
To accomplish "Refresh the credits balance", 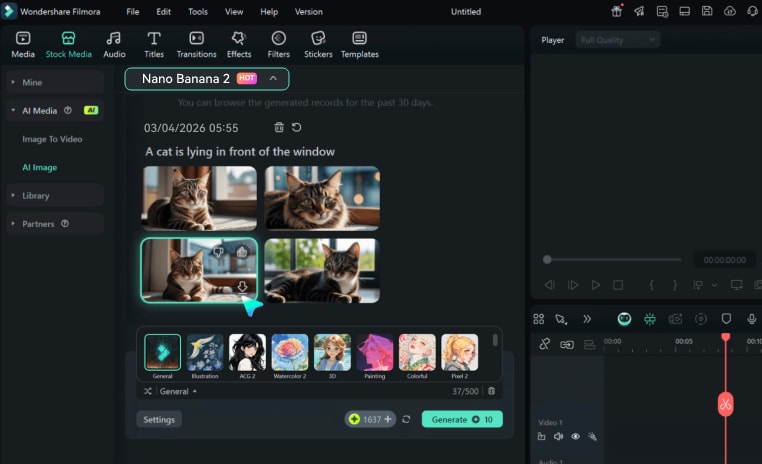I will tap(406, 419).
